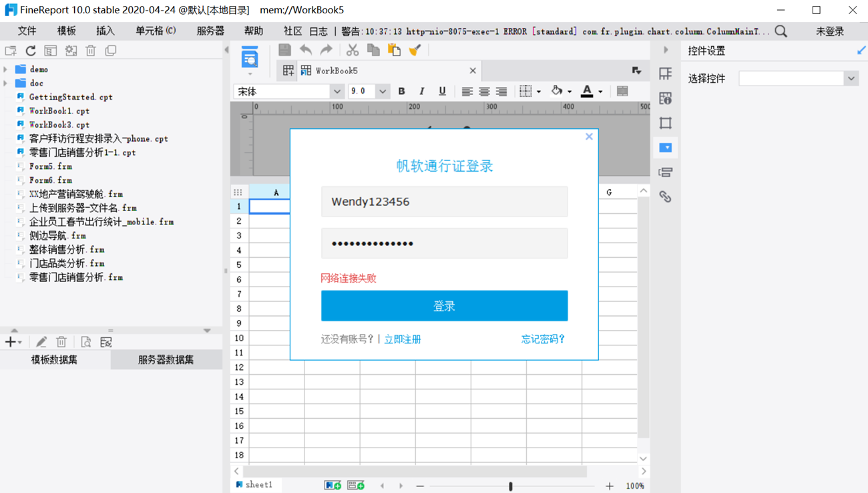
Task: Select the sheet1 tab
Action: click(x=254, y=485)
